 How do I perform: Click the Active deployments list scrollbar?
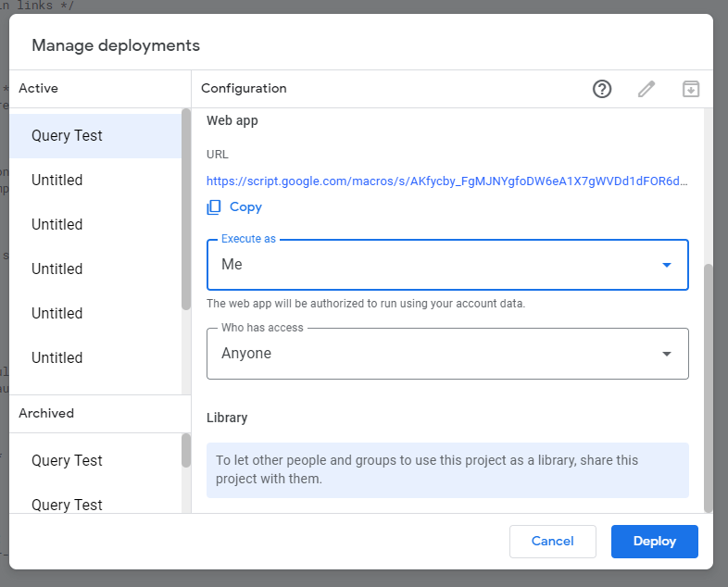(x=186, y=209)
